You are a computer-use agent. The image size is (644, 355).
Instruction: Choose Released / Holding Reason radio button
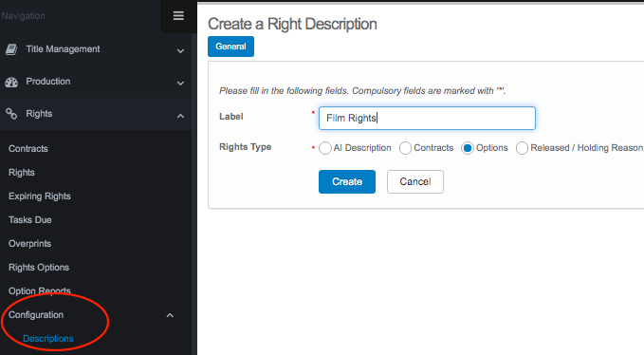pos(522,148)
